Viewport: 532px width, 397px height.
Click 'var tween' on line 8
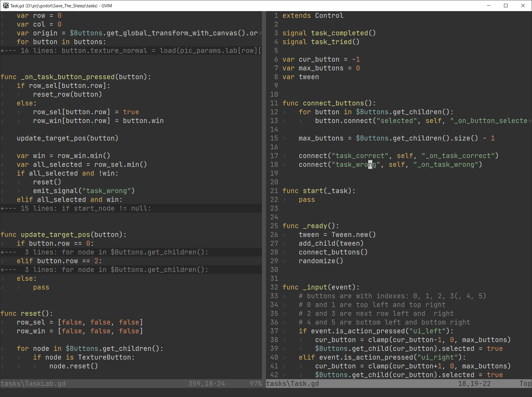click(x=300, y=77)
